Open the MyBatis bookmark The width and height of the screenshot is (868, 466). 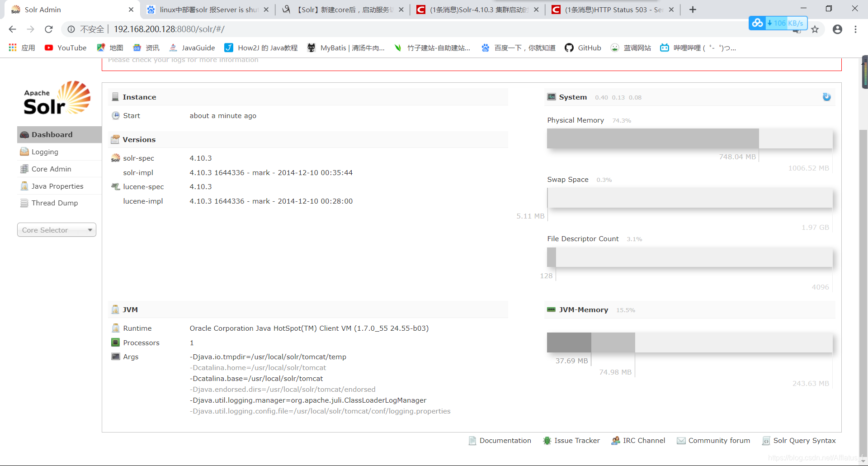tap(346, 48)
